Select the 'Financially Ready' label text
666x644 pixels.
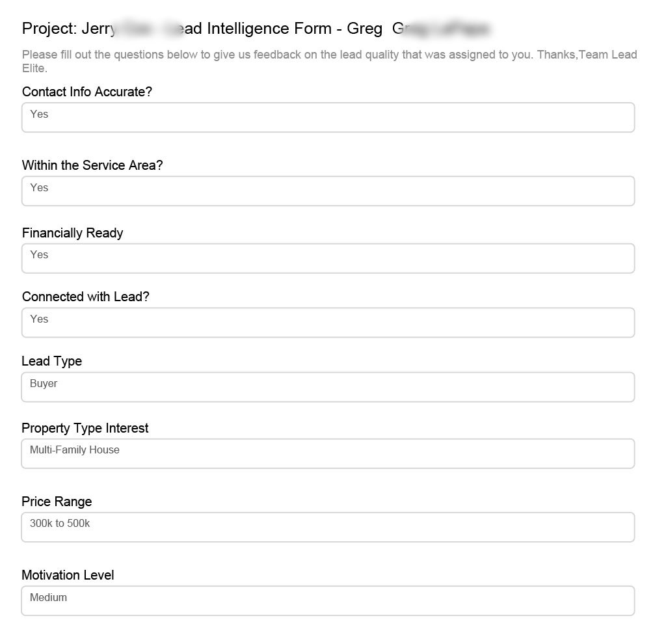point(72,233)
